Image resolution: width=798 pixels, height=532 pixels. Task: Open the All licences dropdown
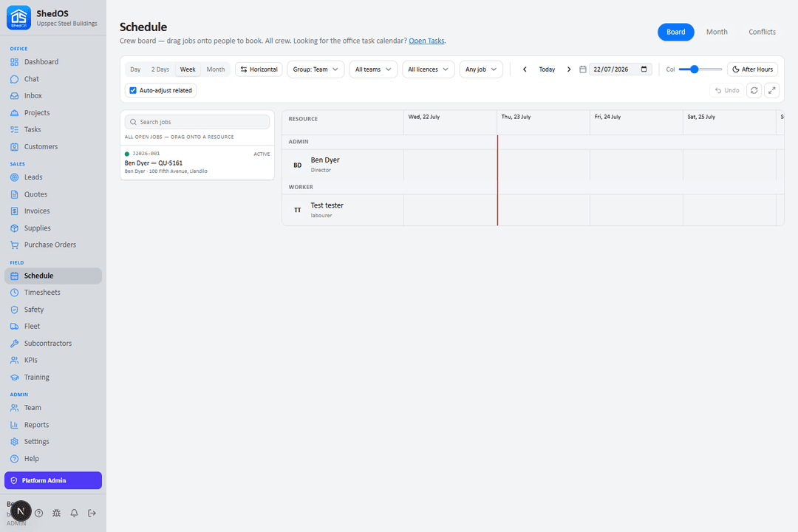(x=428, y=69)
